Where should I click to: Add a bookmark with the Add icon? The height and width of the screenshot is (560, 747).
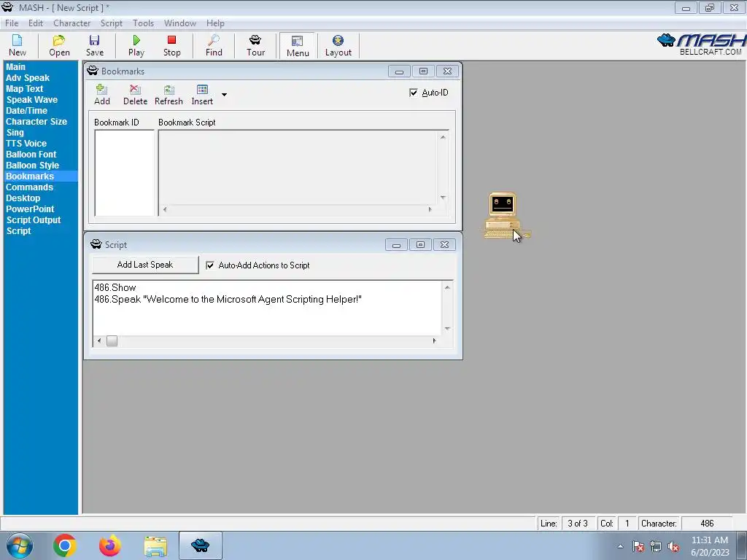(102, 95)
